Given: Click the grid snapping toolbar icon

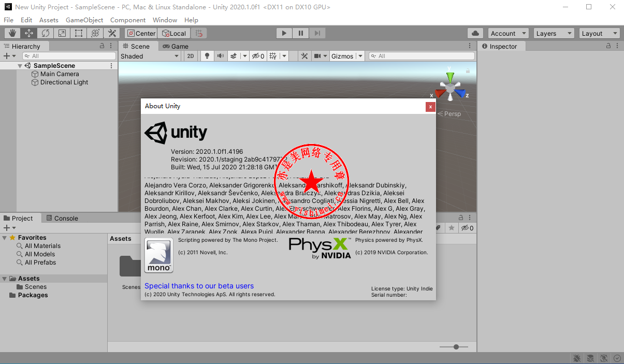Looking at the screenshot, I should click(199, 33).
